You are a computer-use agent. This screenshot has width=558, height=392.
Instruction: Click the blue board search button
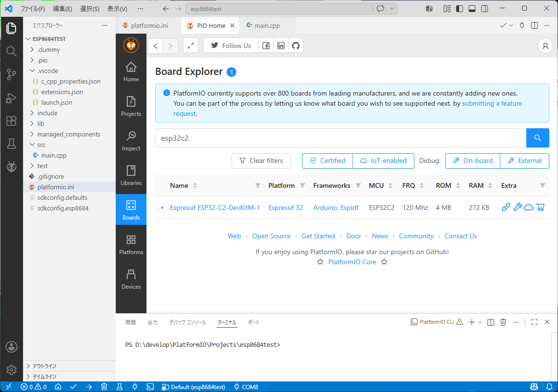538,138
